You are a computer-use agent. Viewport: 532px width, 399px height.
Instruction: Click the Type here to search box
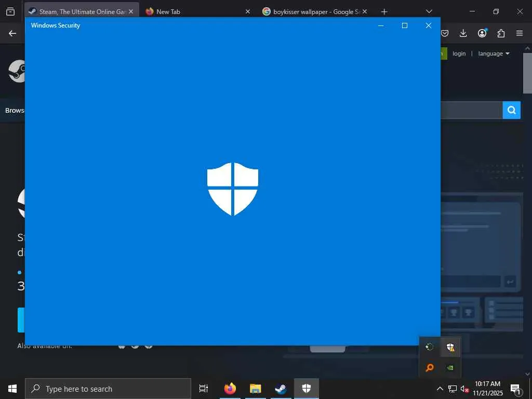108,389
